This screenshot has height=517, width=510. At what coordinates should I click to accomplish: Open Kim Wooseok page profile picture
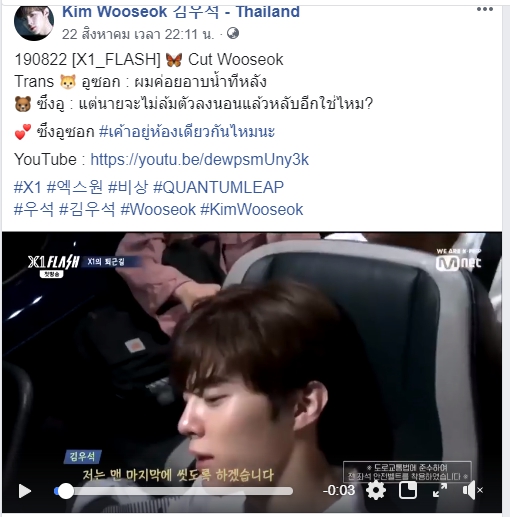pyautogui.click(x=34, y=23)
